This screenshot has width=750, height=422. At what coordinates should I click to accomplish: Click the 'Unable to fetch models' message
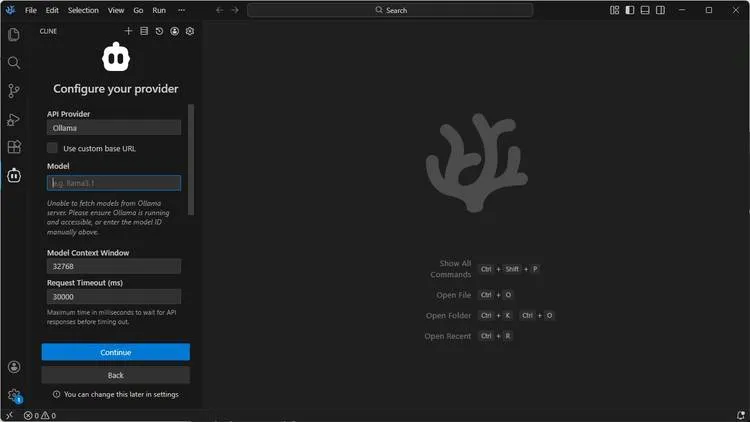point(108,218)
